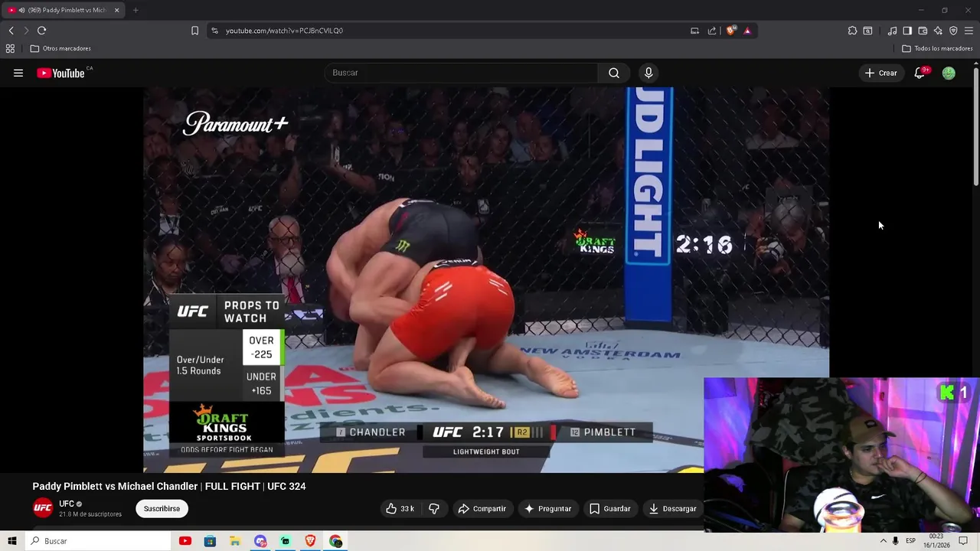Click the Compartir share button
Screen dimensions: 980x551
(x=482, y=508)
